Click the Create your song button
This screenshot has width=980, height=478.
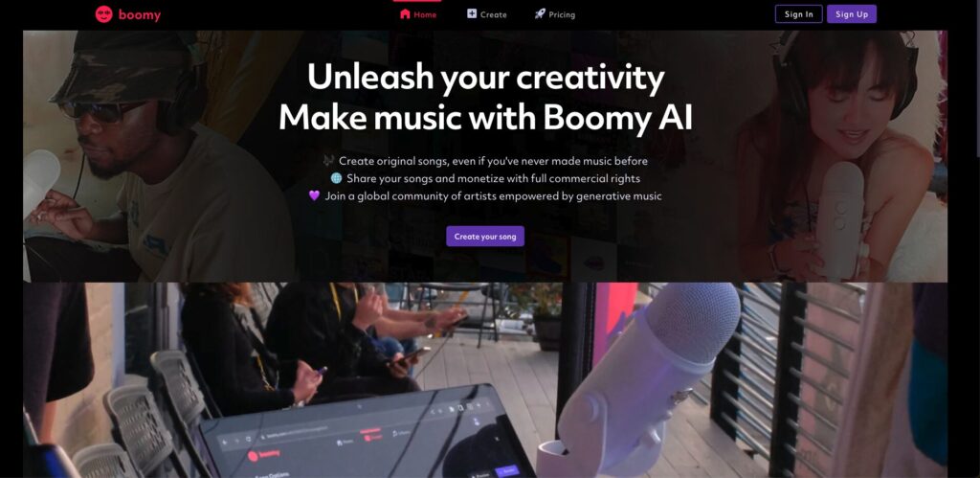pos(485,237)
